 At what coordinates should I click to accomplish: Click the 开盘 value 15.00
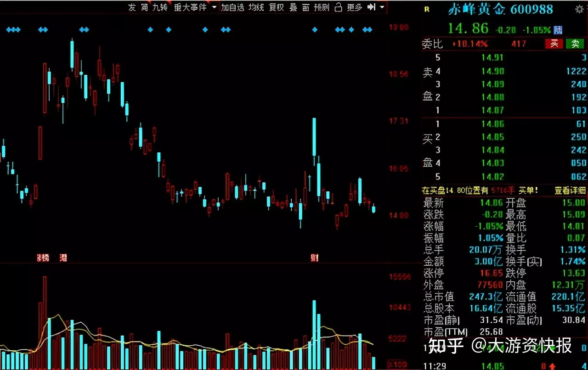coord(574,202)
